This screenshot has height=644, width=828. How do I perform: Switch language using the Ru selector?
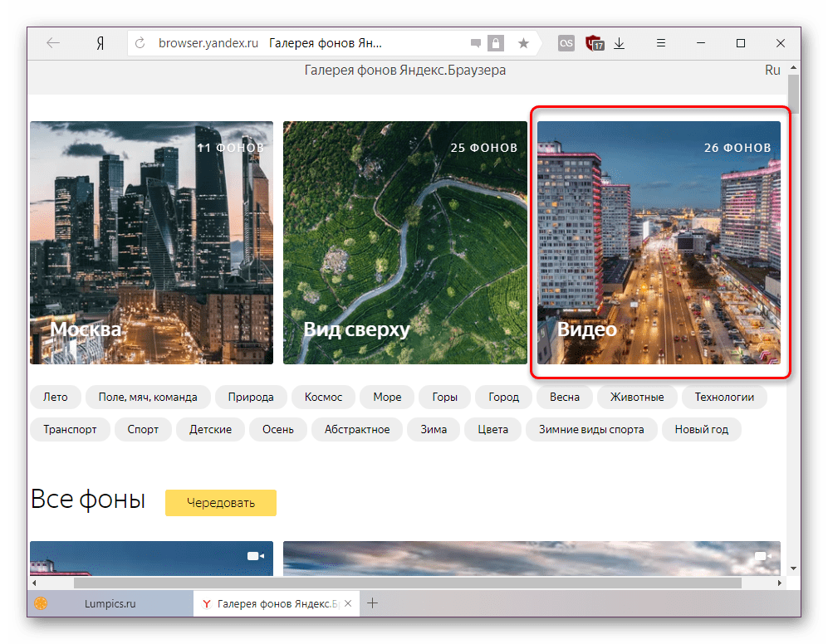point(772,71)
